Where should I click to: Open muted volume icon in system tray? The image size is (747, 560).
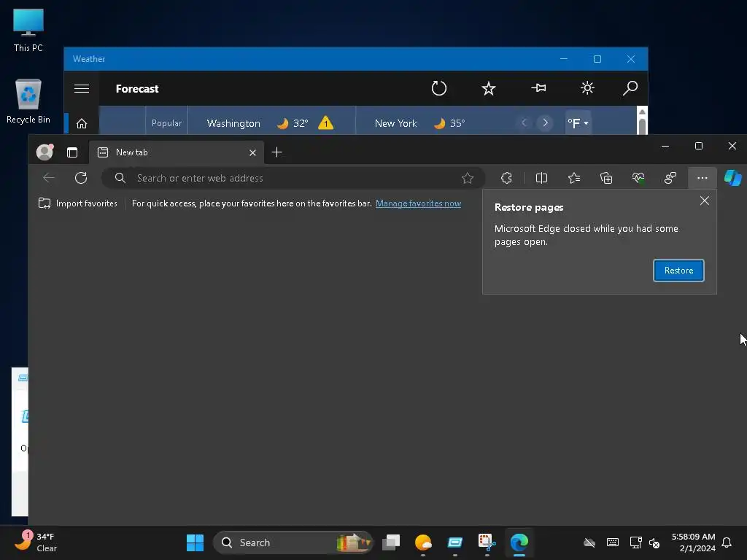point(654,542)
